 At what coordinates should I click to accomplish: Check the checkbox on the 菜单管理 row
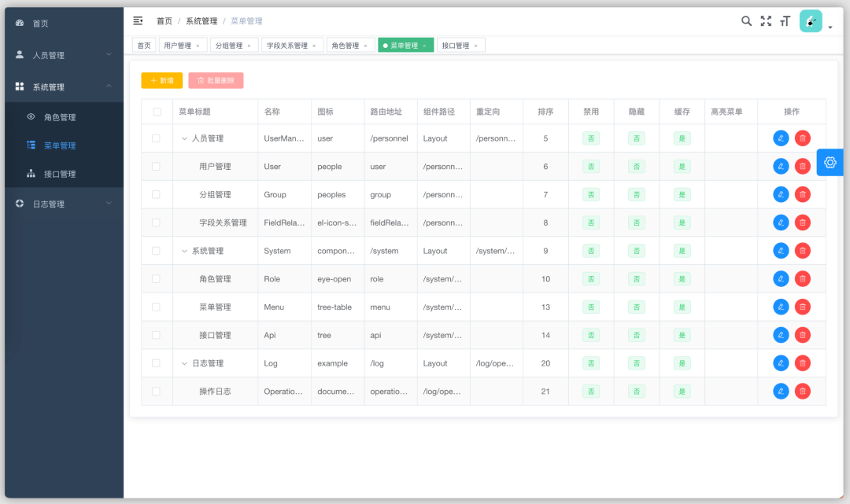[155, 307]
